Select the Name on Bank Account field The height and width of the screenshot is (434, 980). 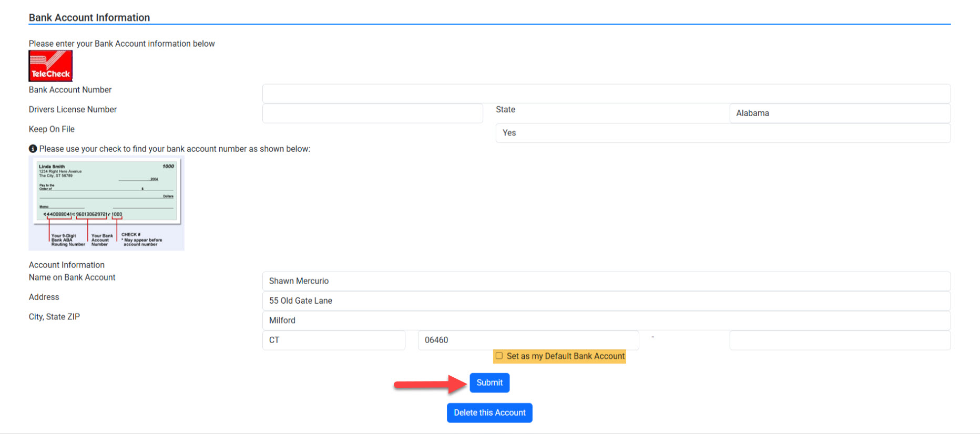606,281
